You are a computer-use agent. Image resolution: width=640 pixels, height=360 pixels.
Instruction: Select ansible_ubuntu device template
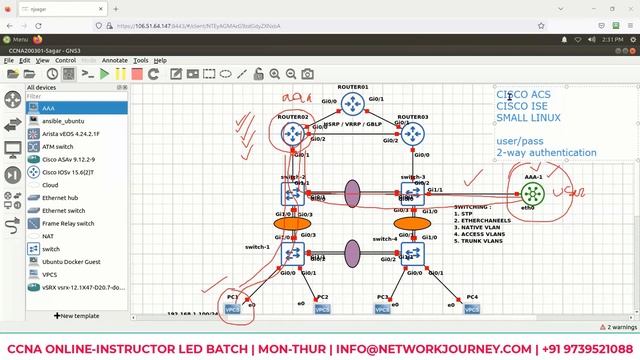pyautogui.click(x=77, y=121)
